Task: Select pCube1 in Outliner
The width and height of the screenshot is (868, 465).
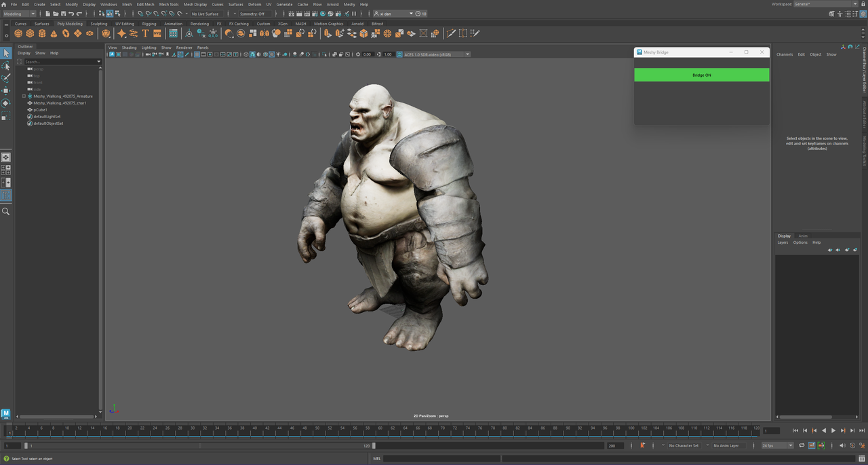Action: 41,110
